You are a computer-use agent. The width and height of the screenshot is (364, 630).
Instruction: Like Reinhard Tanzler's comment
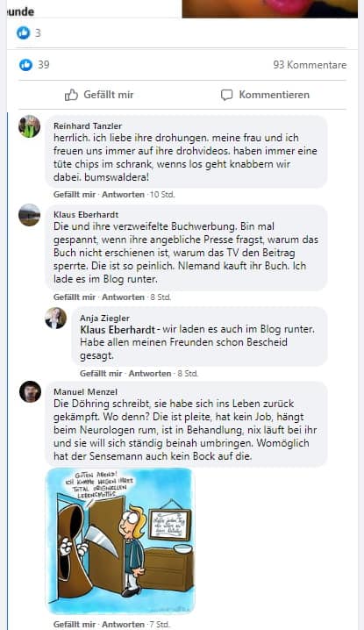pyautogui.click(x=75, y=195)
